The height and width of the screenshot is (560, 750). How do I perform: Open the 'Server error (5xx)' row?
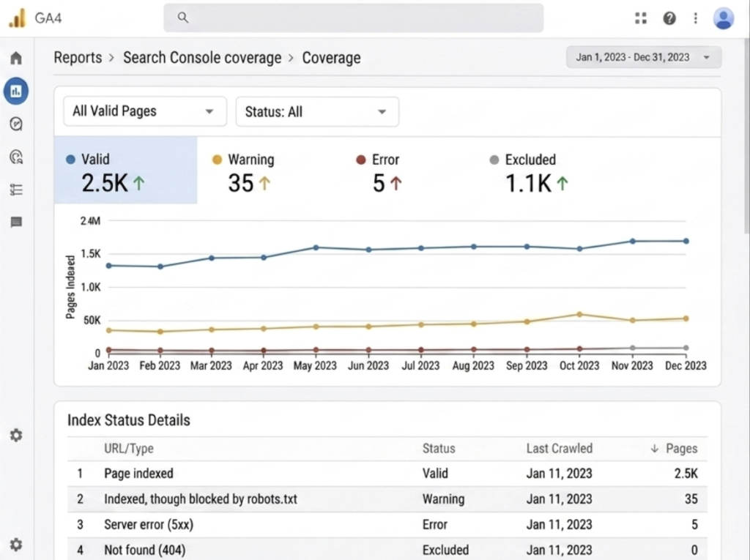(x=387, y=525)
